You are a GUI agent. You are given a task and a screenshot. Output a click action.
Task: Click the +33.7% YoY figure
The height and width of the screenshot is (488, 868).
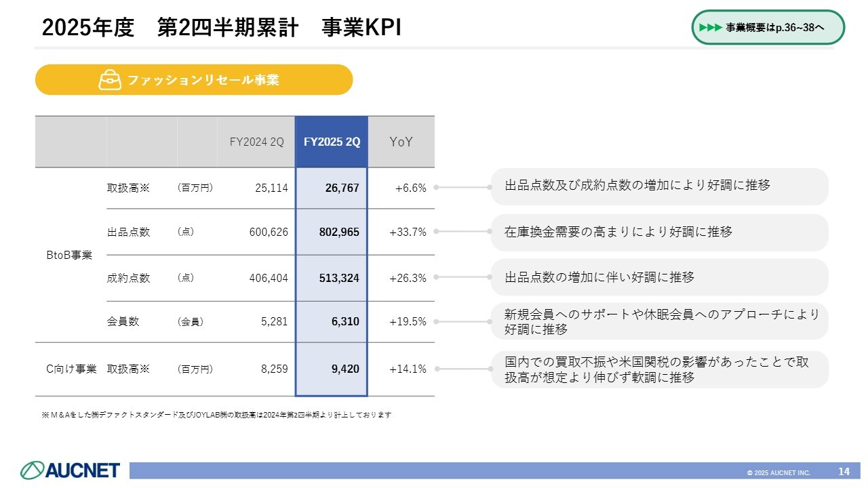click(x=408, y=232)
